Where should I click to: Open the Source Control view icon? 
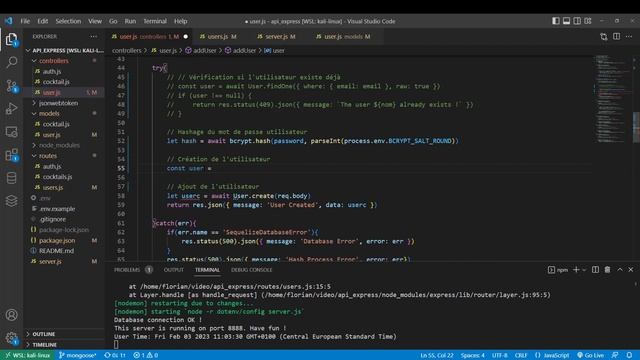(x=11, y=86)
